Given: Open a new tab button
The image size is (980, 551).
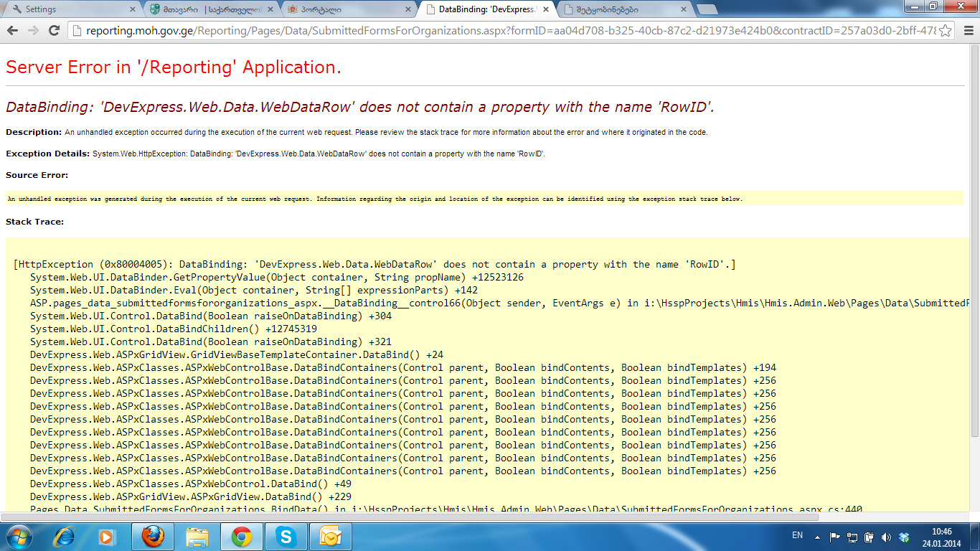Looking at the screenshot, I should tap(707, 9).
